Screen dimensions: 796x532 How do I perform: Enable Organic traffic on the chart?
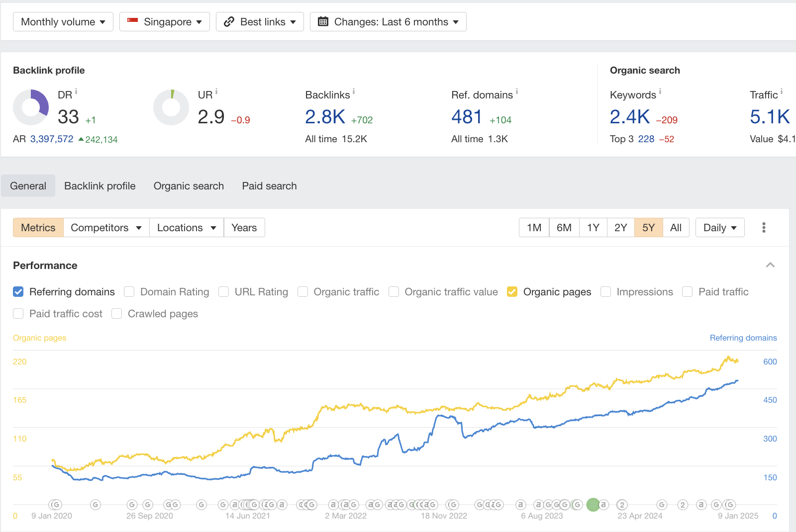tap(302, 292)
